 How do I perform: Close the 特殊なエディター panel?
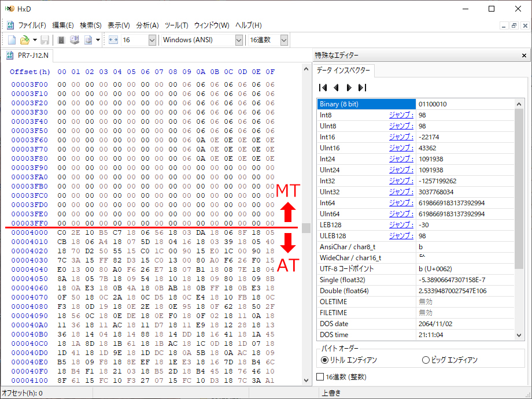tap(524, 56)
